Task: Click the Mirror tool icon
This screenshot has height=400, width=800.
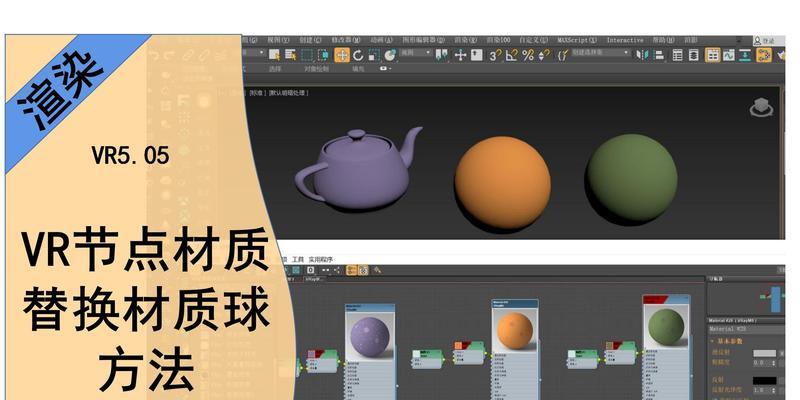Action: 641,55
